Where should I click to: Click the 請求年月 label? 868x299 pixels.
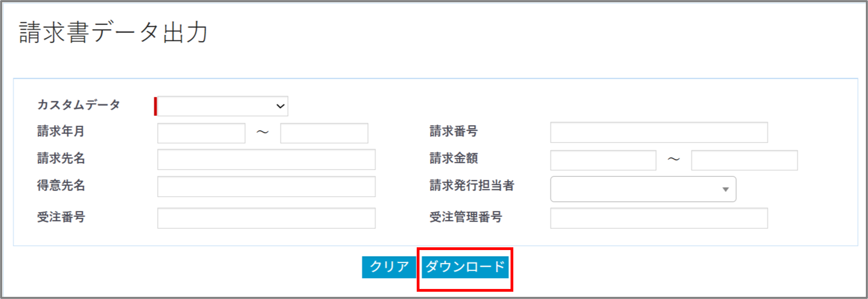click(x=61, y=131)
